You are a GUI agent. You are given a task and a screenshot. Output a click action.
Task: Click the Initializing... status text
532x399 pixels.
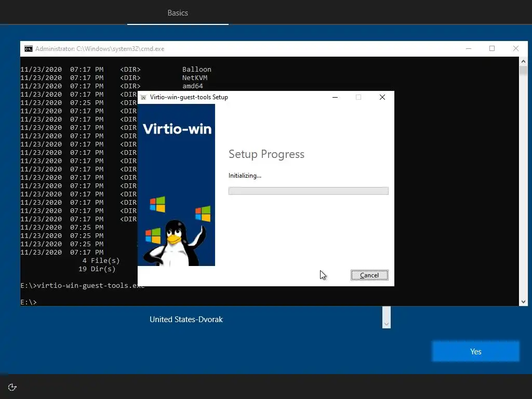(x=245, y=176)
